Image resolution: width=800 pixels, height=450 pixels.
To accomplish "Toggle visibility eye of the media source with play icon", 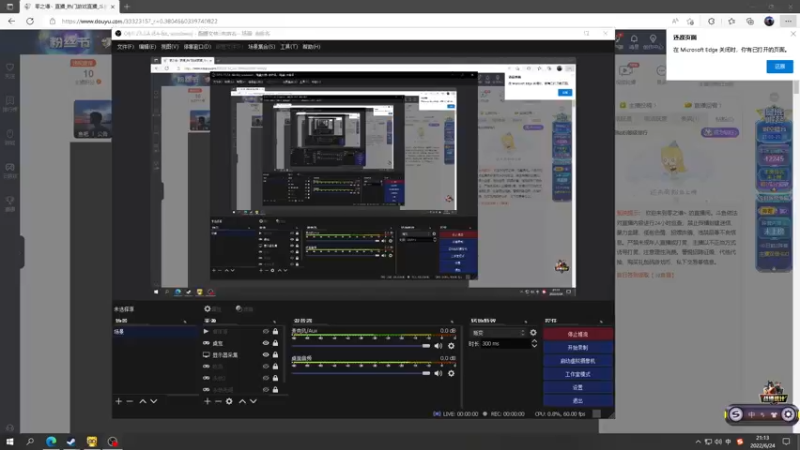I will (x=266, y=331).
